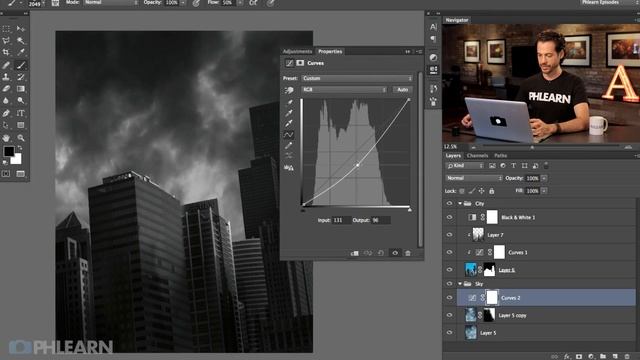Switch to the Channels tab
This screenshot has width=640, height=360.
coord(477,156)
